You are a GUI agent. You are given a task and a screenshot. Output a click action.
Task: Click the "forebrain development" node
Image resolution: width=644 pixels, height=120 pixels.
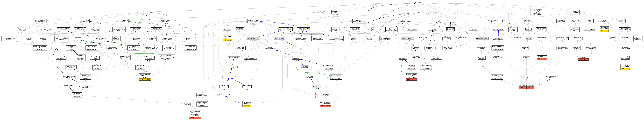229,77
